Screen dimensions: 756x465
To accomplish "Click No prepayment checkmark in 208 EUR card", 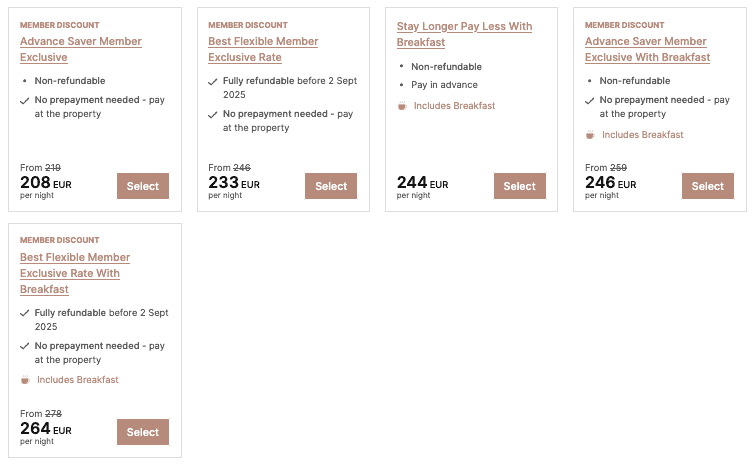I will tap(25, 100).
